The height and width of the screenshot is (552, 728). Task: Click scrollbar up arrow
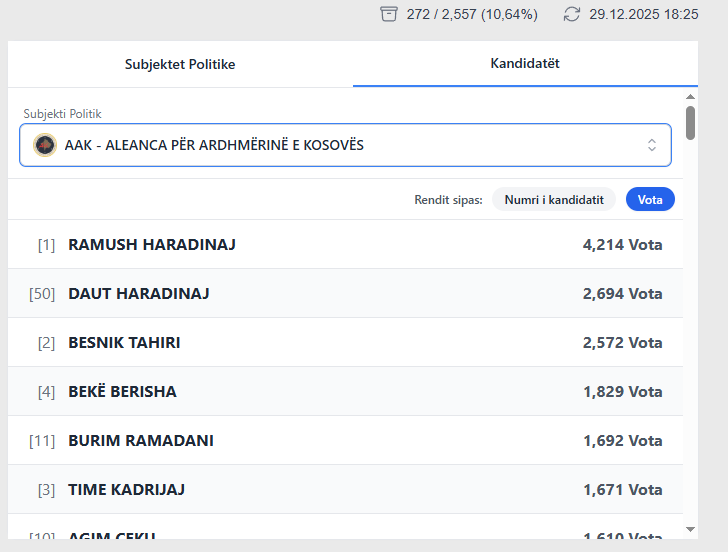[x=690, y=97]
